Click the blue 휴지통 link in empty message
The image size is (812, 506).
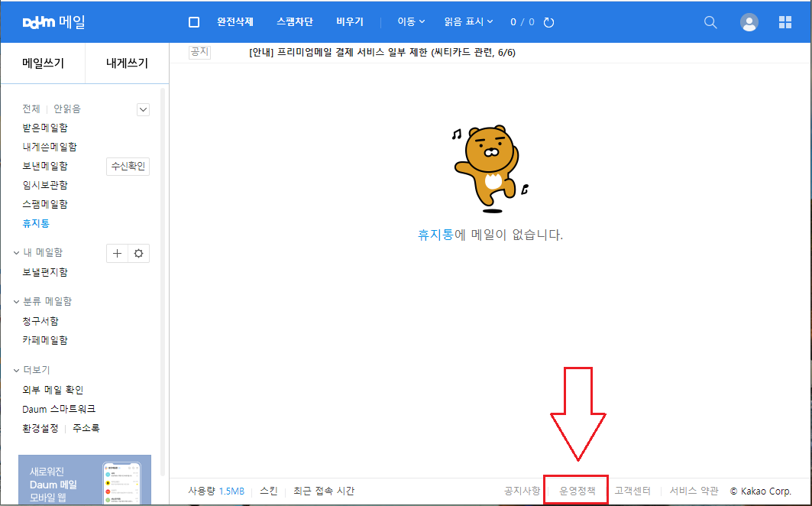pos(435,235)
